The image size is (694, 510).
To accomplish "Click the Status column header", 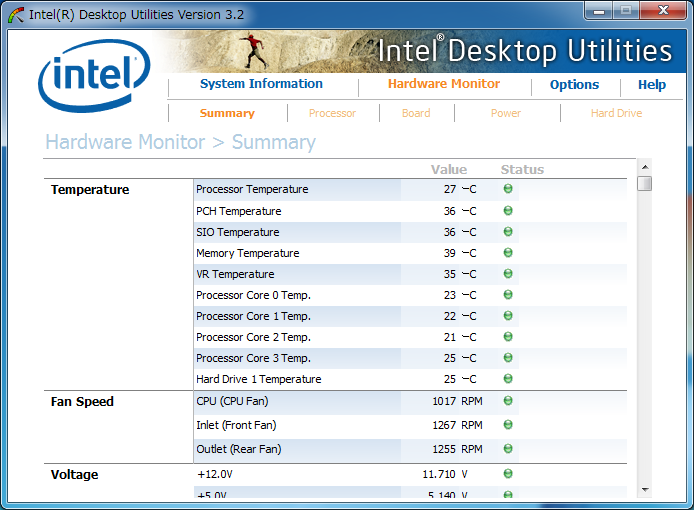I will (x=522, y=170).
